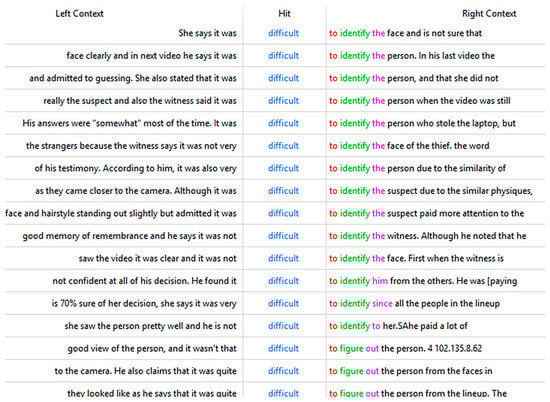Click hit 'difficult' in 'He found it' row

[x=283, y=281]
